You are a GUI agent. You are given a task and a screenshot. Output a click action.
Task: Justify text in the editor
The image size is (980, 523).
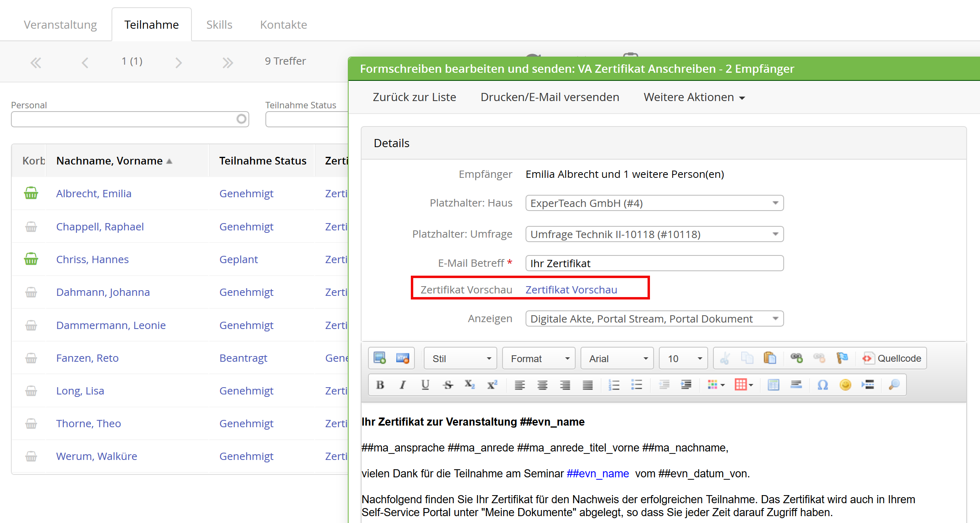tap(588, 385)
